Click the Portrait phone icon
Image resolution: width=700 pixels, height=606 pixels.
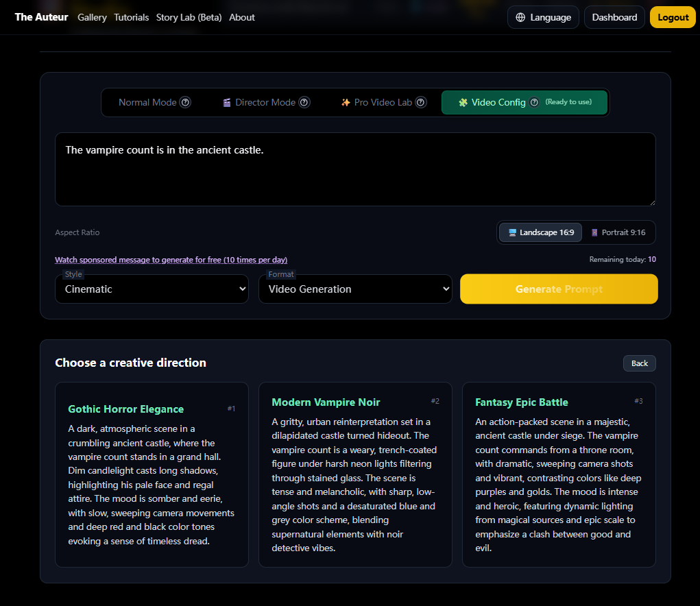point(594,232)
